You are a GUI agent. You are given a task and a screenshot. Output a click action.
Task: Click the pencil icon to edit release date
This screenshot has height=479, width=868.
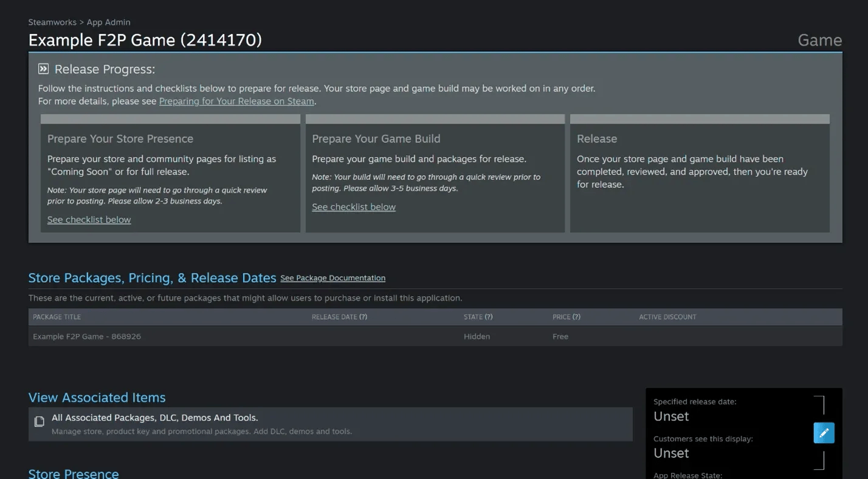[824, 432]
